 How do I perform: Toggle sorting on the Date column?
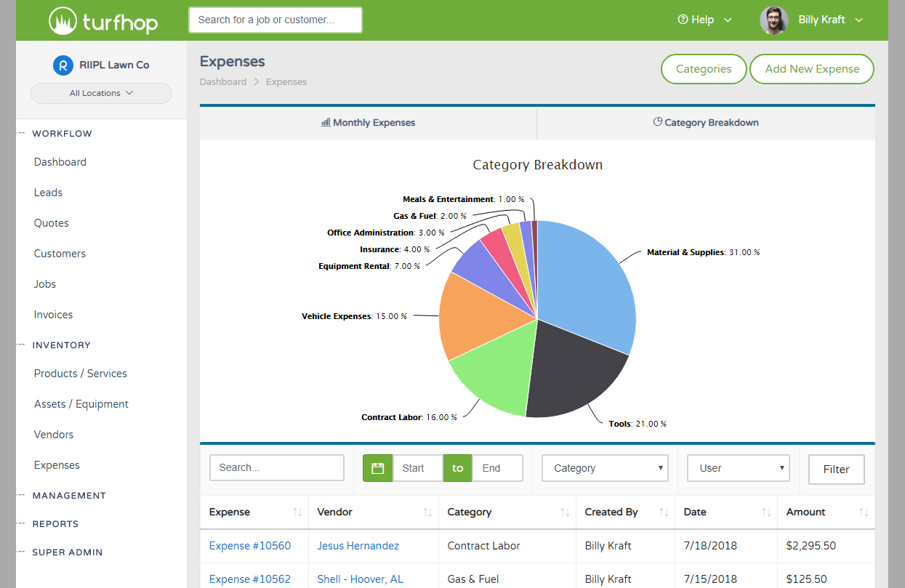point(765,512)
